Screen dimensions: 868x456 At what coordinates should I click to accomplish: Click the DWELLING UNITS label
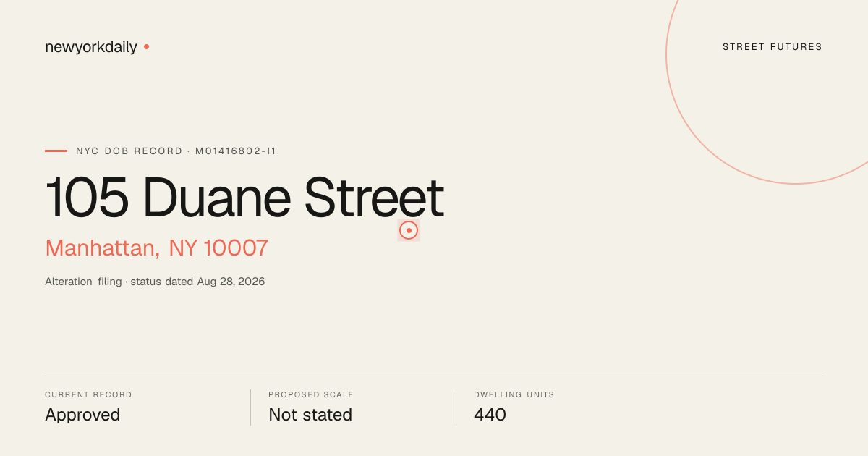pyautogui.click(x=514, y=395)
